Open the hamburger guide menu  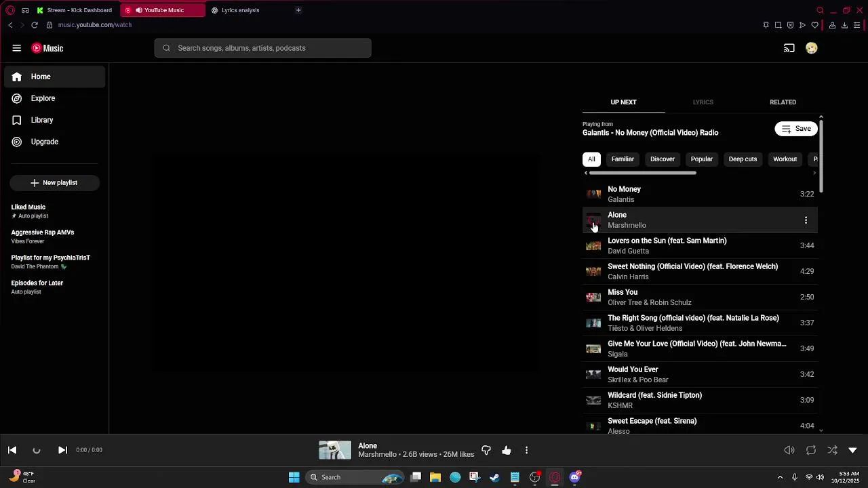[x=16, y=48]
